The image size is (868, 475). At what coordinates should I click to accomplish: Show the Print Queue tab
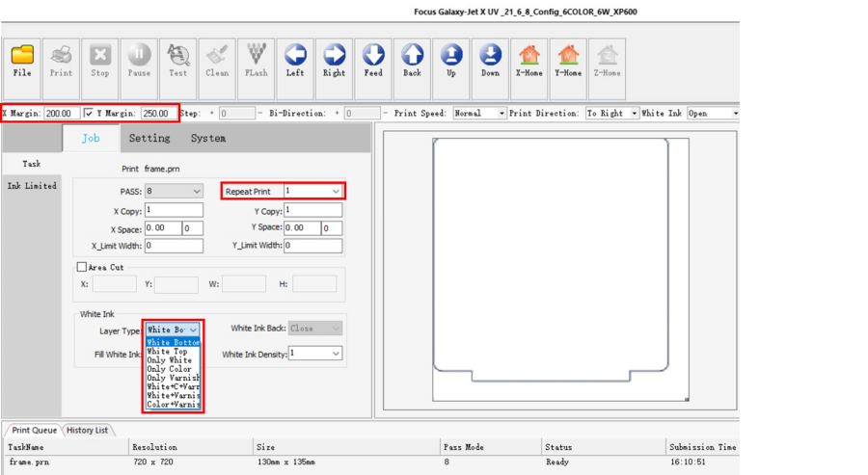point(35,431)
